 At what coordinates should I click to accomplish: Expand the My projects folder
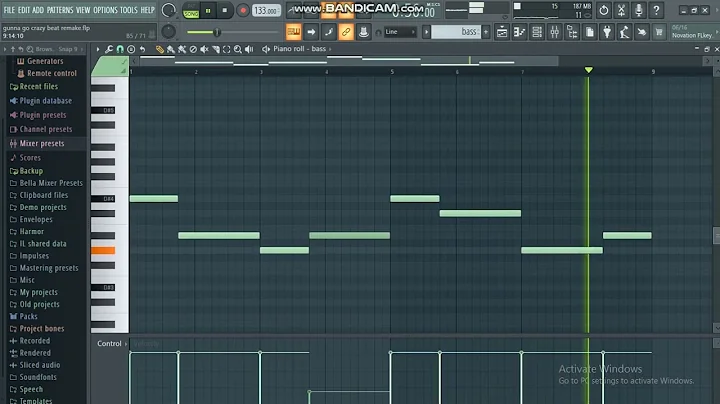click(x=39, y=292)
